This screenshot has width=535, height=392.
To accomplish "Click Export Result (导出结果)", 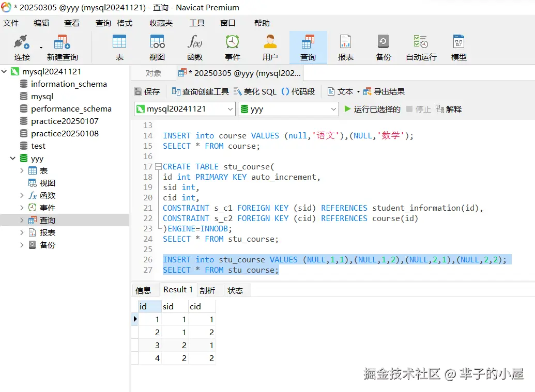I will click(384, 91).
